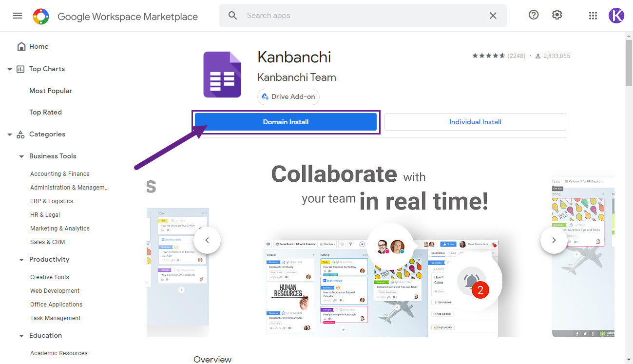This screenshot has width=633, height=364.
Task: Open Academic Resources category
Action: pos(59,353)
